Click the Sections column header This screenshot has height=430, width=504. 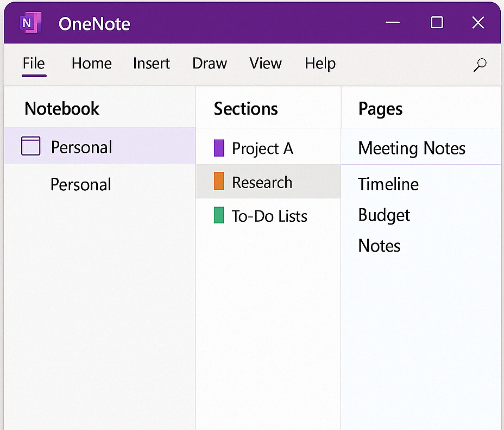[x=246, y=108]
